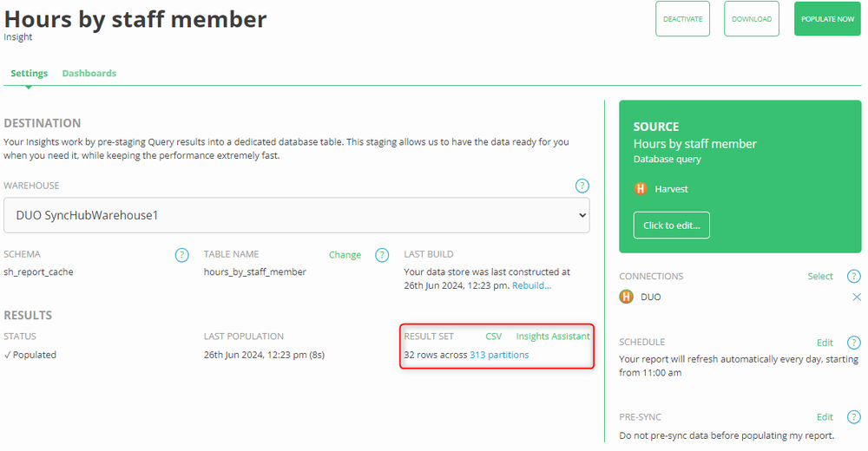Download the result set as CSV
Viewport: 868px width, 451px height.
[x=493, y=337]
